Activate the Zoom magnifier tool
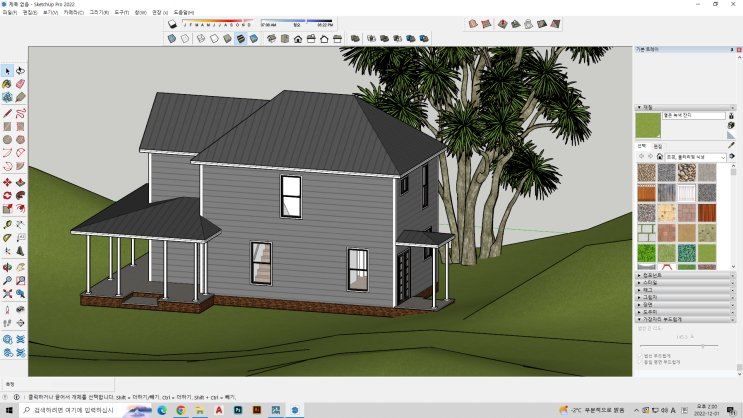This screenshot has height=418, width=743. (8, 281)
